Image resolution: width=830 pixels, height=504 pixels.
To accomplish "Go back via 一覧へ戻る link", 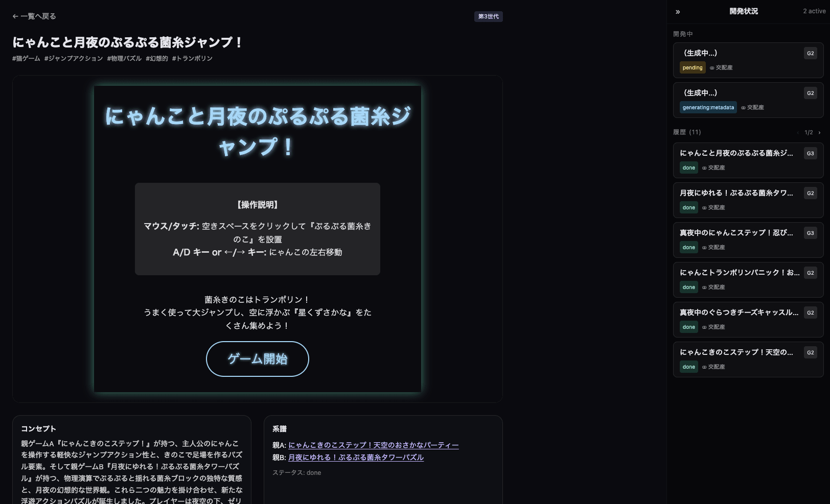I will 34,16.
